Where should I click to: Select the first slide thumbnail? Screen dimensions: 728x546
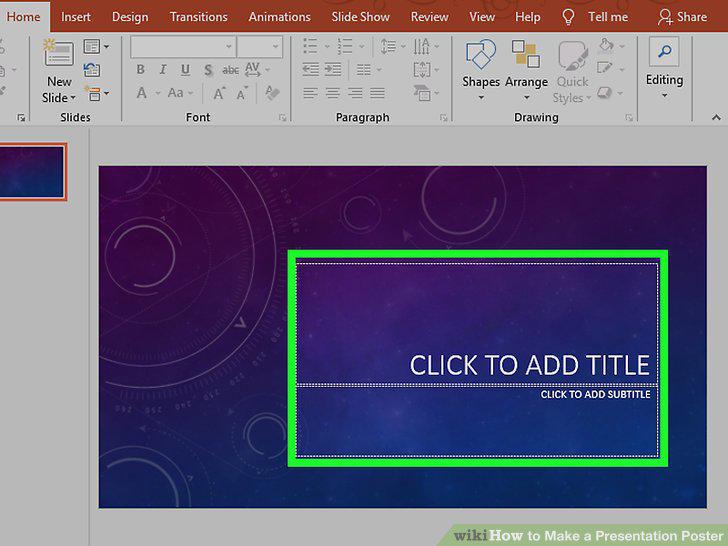pos(32,171)
